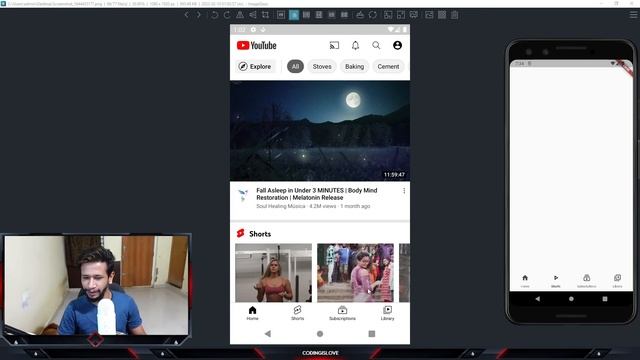Click the cast to device icon

(334, 45)
